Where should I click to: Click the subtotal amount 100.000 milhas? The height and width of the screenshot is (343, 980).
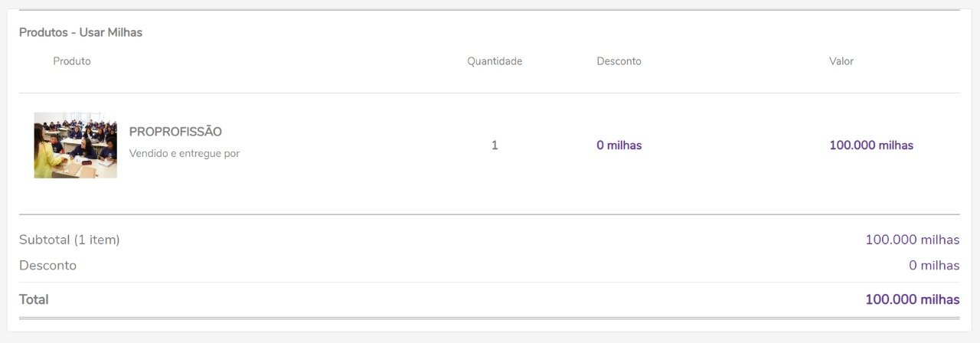click(x=912, y=240)
